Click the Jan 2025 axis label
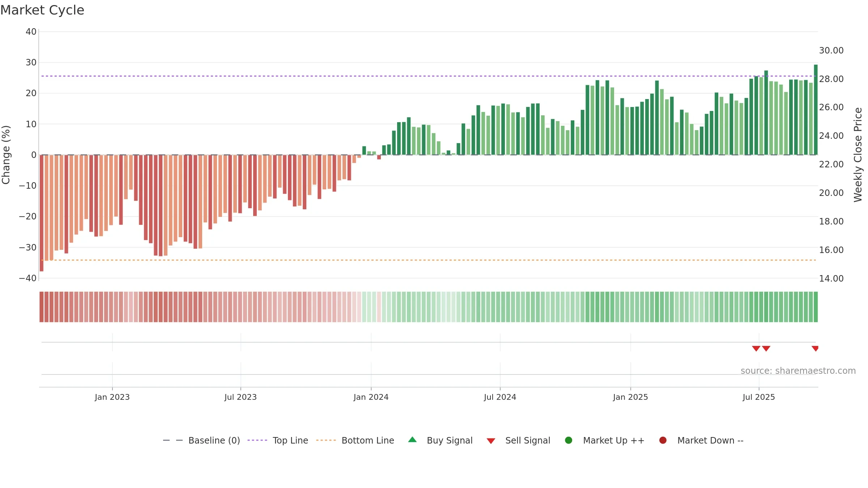 [x=630, y=397]
